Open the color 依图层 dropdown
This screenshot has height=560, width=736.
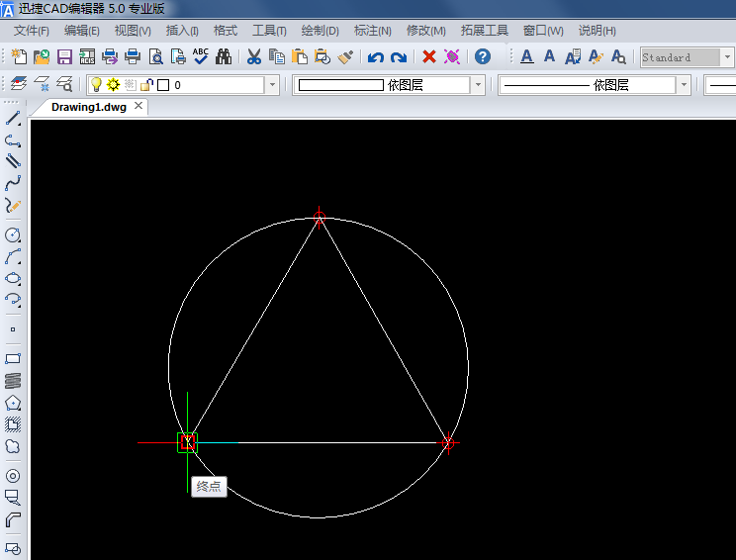click(478, 85)
